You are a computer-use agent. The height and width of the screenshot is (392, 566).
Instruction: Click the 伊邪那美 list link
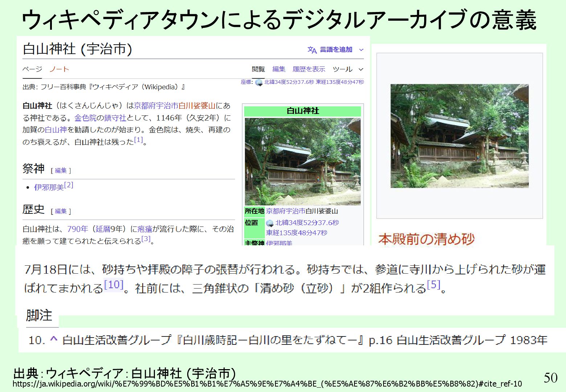click(x=49, y=187)
